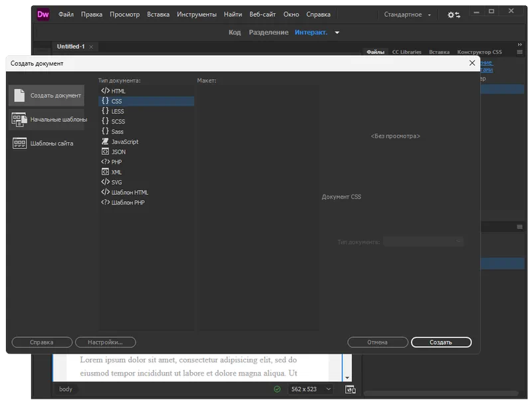
Task: Click the XML file icon
Action: coord(105,171)
